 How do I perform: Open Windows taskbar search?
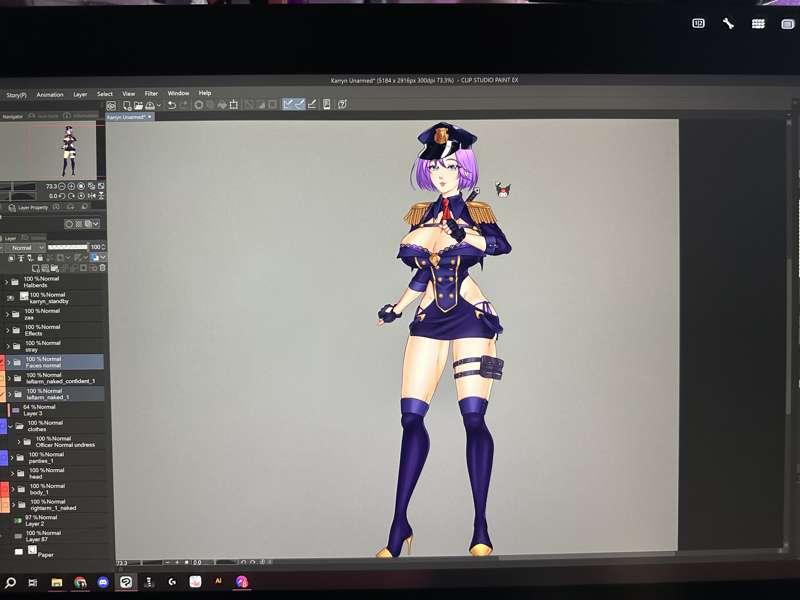coord(10,582)
